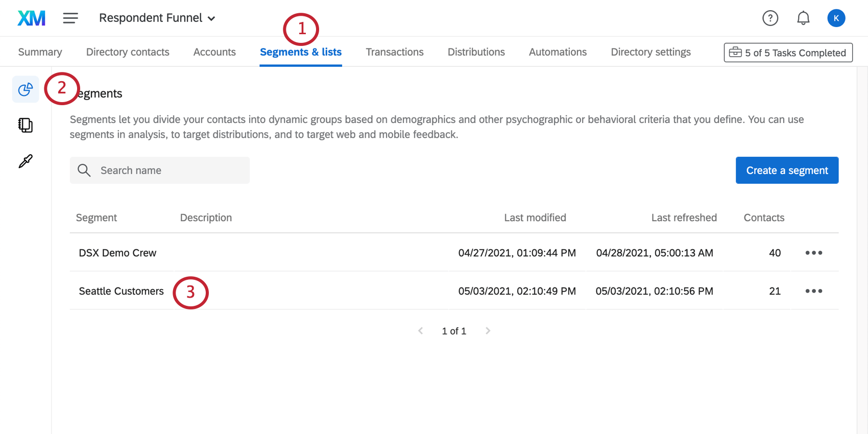Open the DSX Demo Crew segment
Viewport: 868px width, 434px height.
(x=117, y=253)
